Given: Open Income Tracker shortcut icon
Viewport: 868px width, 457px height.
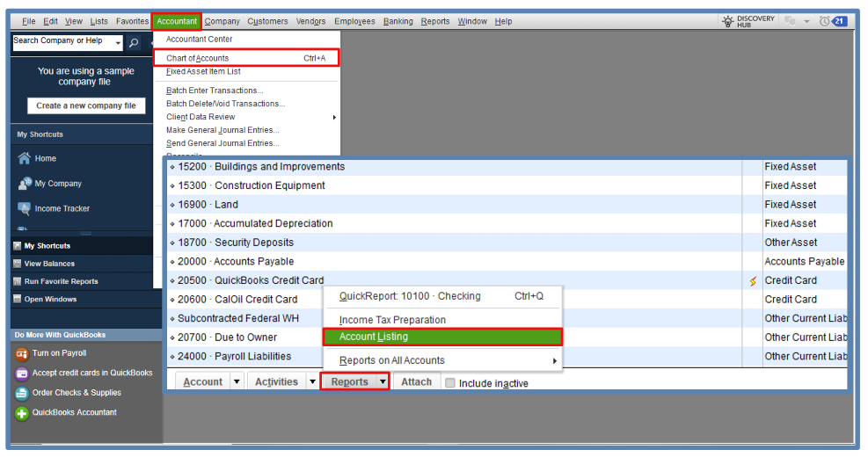Looking at the screenshot, I should pyautogui.click(x=24, y=208).
